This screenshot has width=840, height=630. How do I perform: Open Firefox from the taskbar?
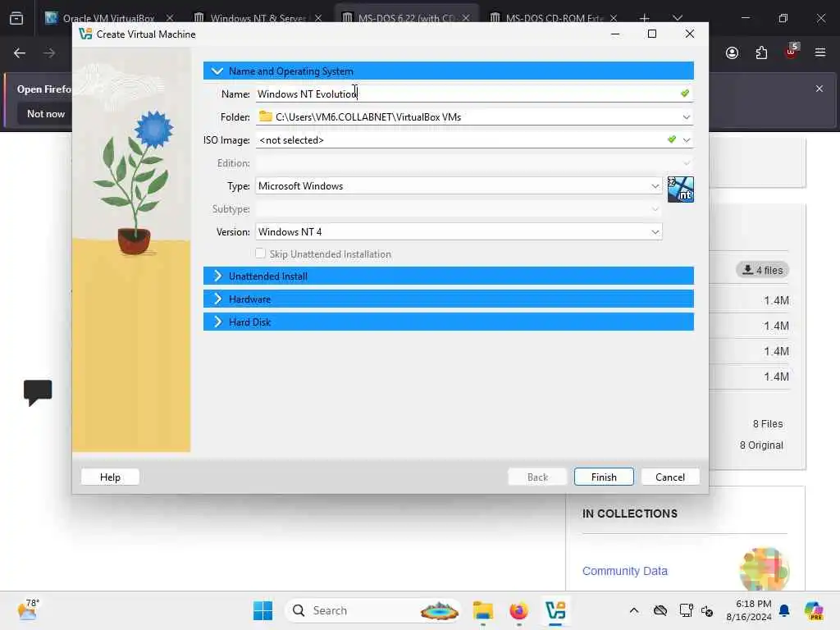(x=518, y=610)
